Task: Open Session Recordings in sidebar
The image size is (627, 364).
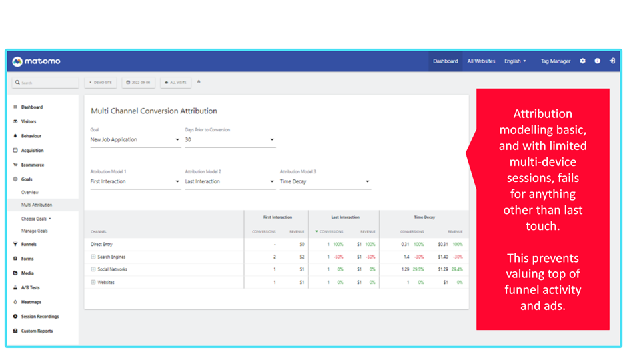Action: 40,317
